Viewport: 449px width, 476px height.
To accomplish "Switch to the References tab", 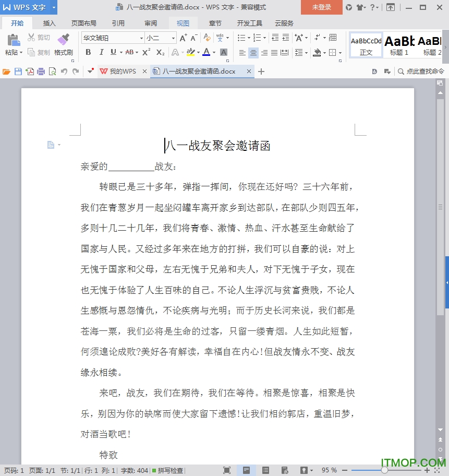I will pos(118,23).
